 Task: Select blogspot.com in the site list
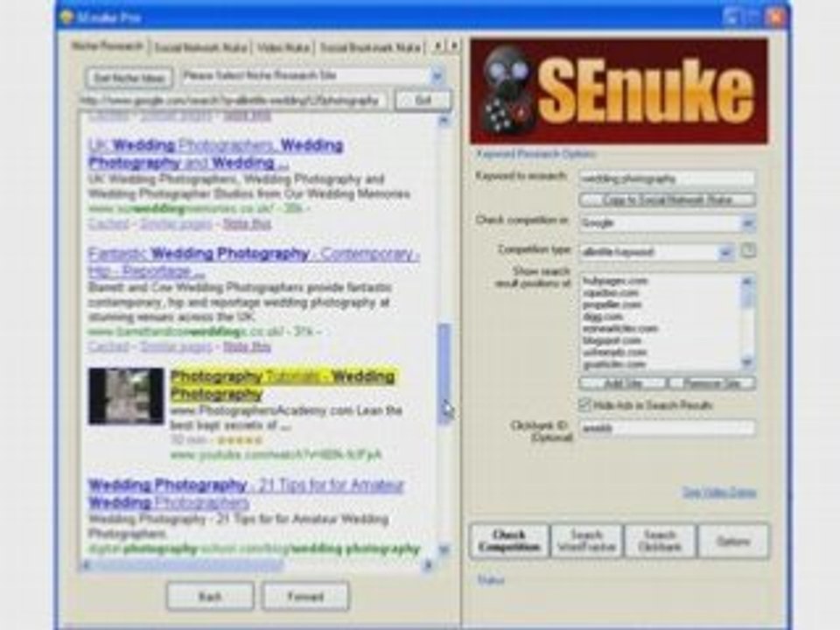(x=612, y=340)
